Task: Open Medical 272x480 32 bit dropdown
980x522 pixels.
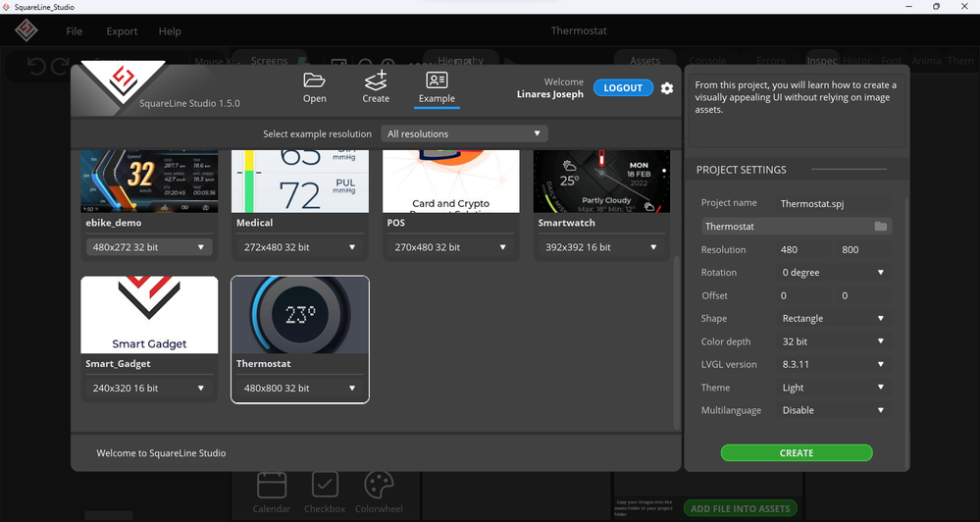Action: (x=300, y=247)
